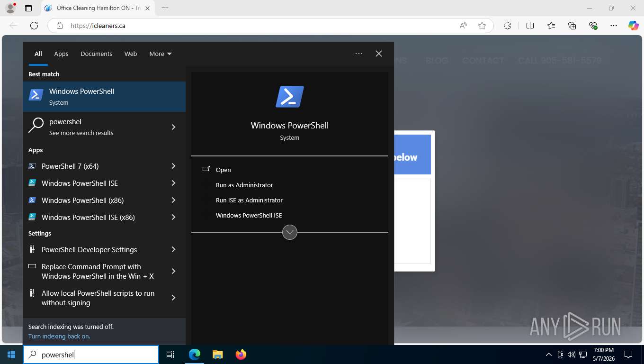
Task: Switch to the Documents search tab
Action: (96, 54)
